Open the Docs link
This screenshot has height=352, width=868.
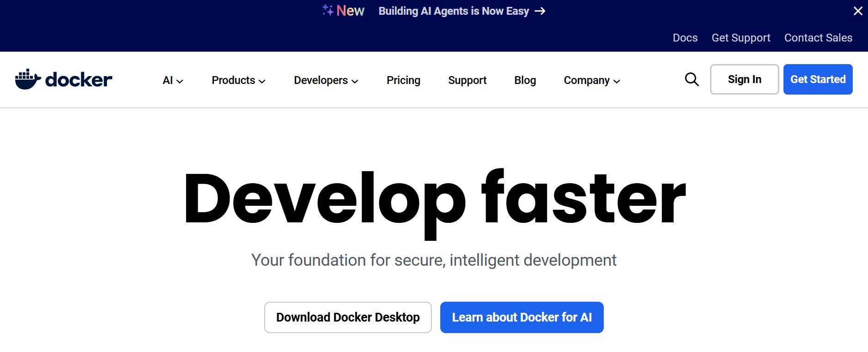(x=685, y=38)
